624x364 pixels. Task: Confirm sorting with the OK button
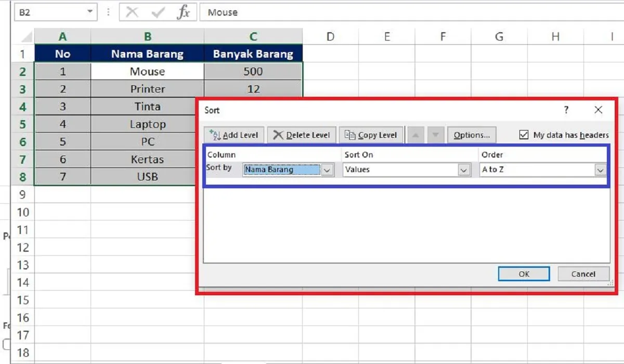click(x=524, y=274)
